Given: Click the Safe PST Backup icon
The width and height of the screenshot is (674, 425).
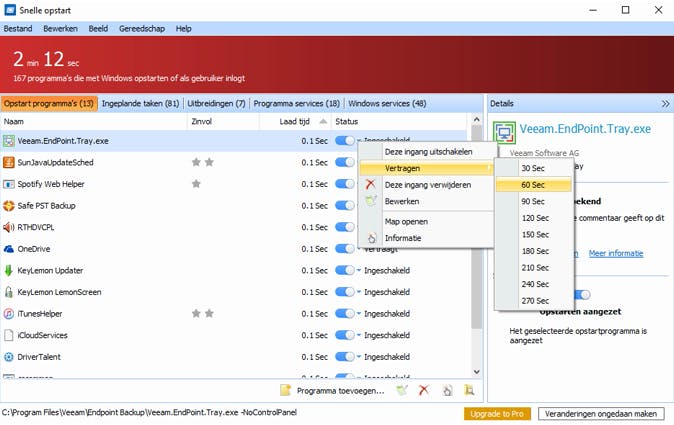Looking at the screenshot, I should pyautogui.click(x=9, y=206).
